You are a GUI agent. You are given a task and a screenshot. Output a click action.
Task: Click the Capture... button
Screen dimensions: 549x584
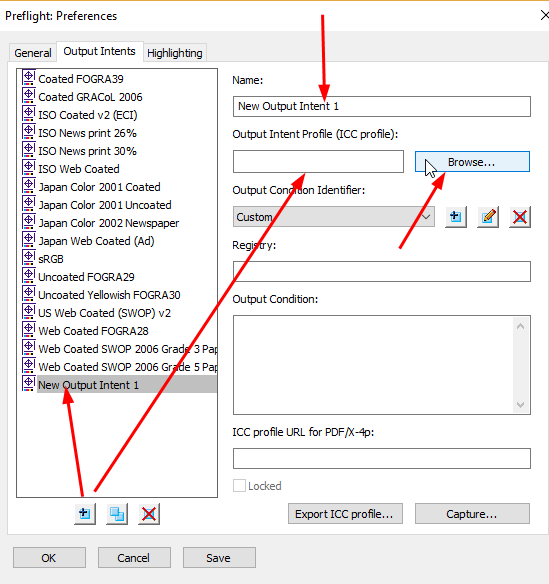[x=472, y=514]
